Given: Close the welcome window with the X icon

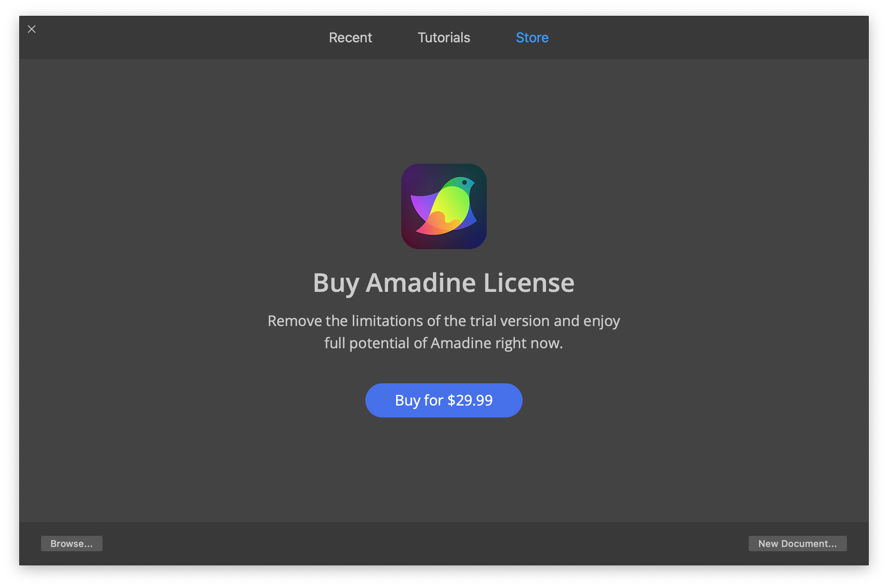Looking at the screenshot, I should 32,29.
